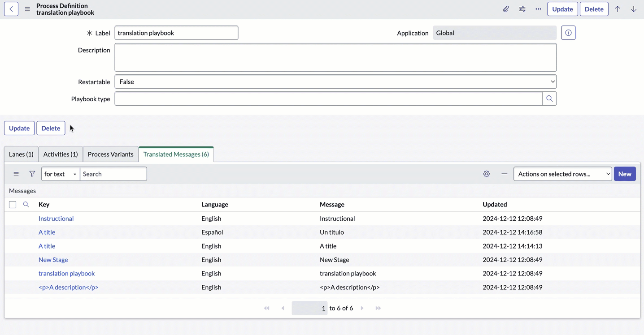Screen dimensions: 644x335
Task: Open the Instructional key link
Action: pyautogui.click(x=56, y=219)
